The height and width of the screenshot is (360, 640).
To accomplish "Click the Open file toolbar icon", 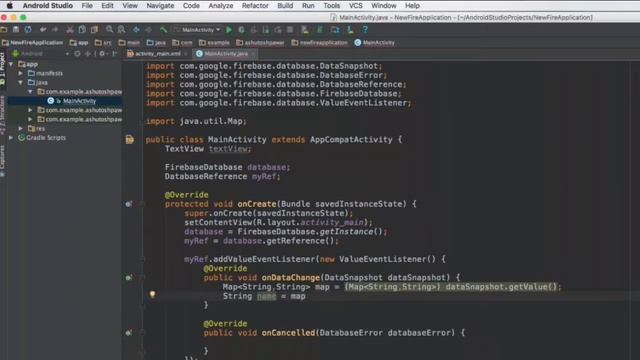I will pos(4,29).
